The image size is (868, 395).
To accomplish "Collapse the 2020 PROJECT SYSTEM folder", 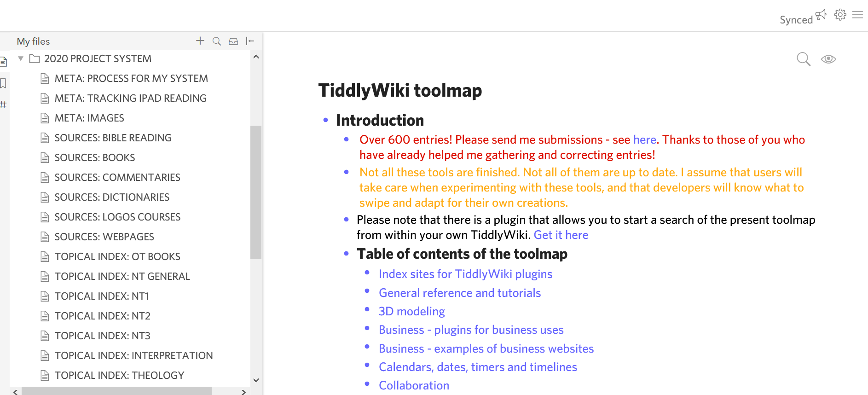I will (21, 58).
